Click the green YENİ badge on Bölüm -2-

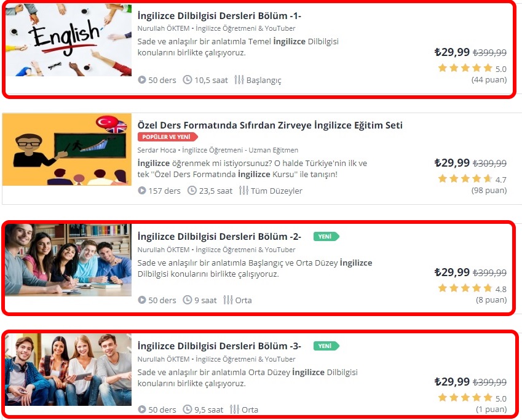coord(326,237)
